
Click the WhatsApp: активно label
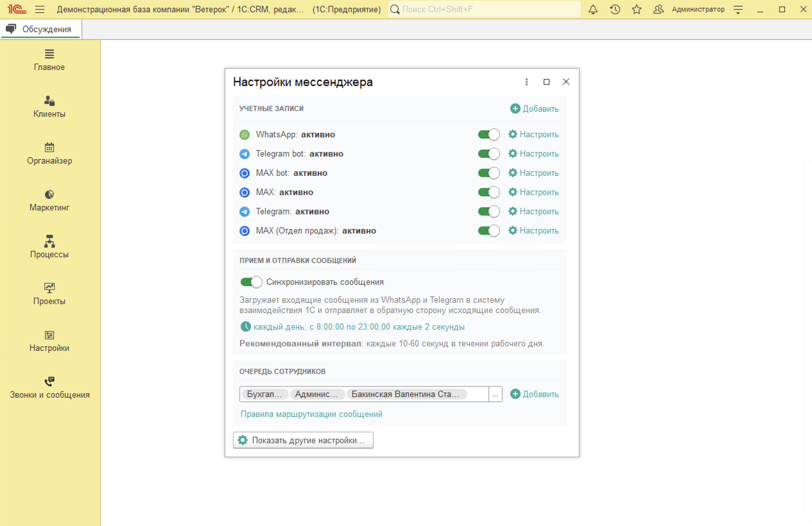pos(295,135)
